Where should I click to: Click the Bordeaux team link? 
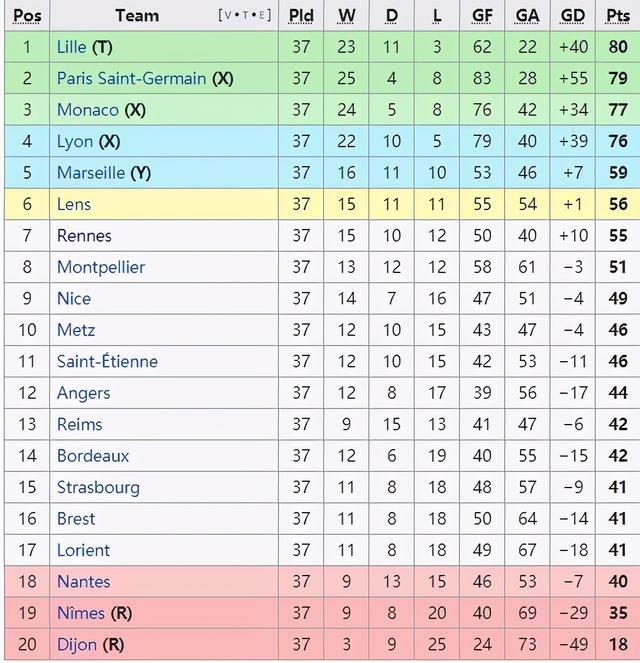pyautogui.click(x=93, y=456)
